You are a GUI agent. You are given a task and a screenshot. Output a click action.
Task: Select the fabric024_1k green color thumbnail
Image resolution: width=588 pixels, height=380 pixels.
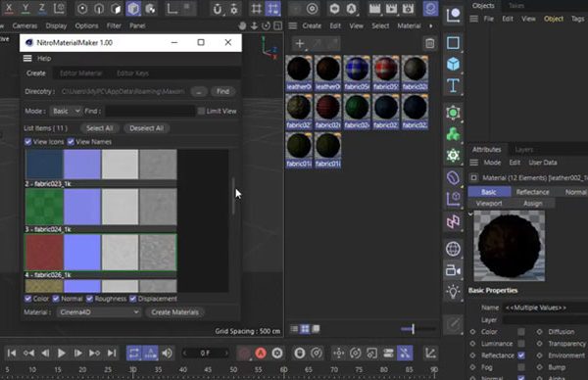coord(44,207)
